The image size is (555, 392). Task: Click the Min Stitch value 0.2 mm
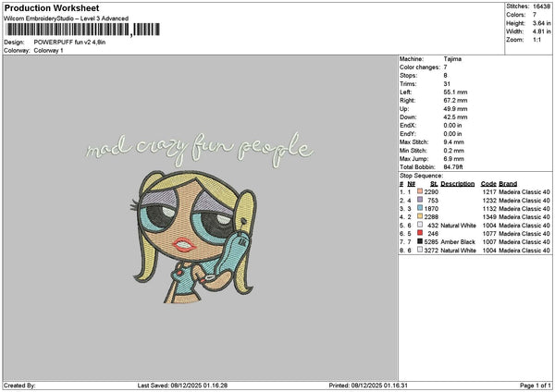pos(454,151)
